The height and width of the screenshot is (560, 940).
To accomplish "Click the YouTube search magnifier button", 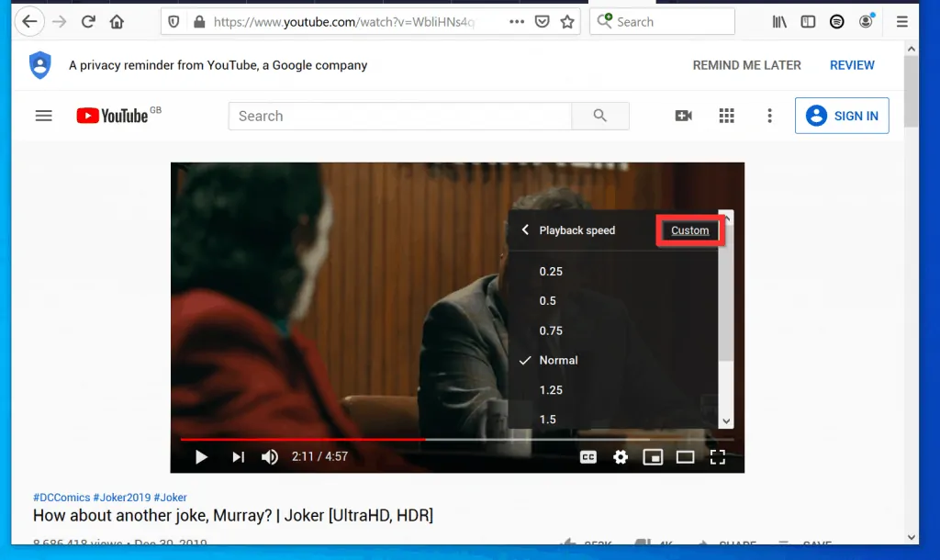I will point(600,116).
